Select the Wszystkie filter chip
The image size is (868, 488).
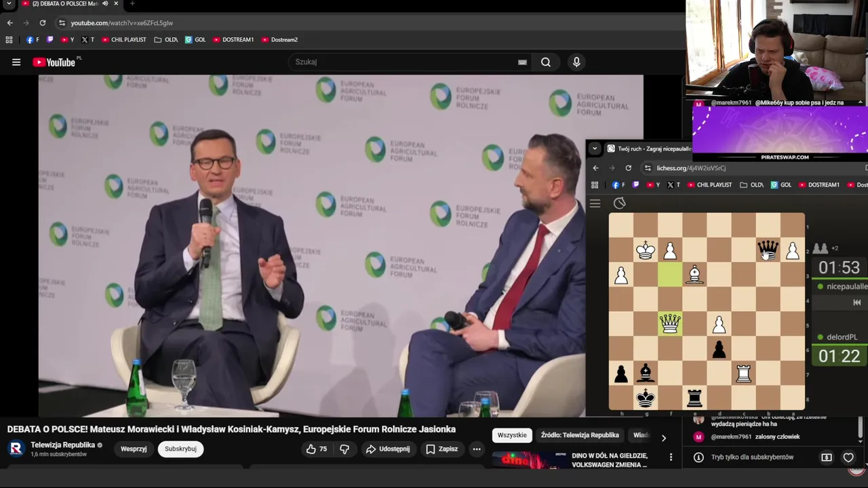click(512, 435)
